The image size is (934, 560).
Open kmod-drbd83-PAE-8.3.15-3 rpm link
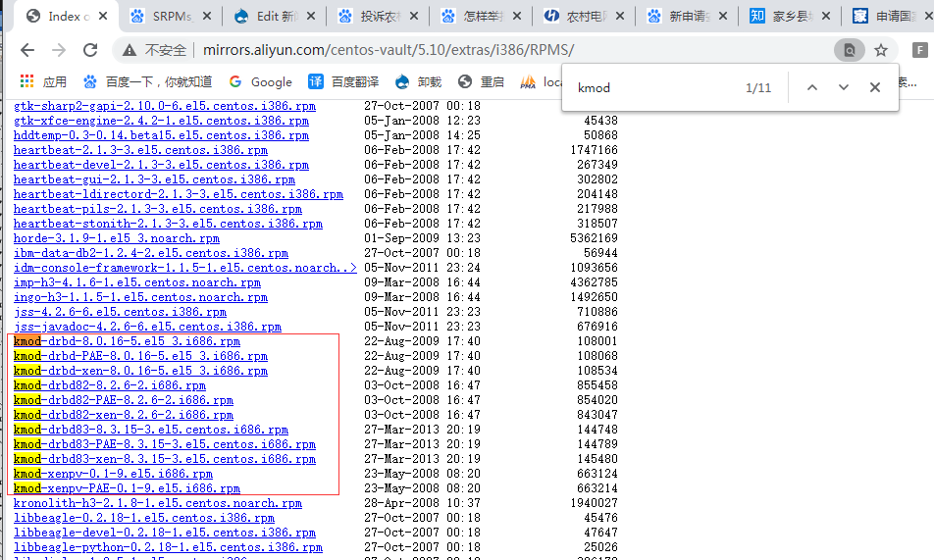165,444
